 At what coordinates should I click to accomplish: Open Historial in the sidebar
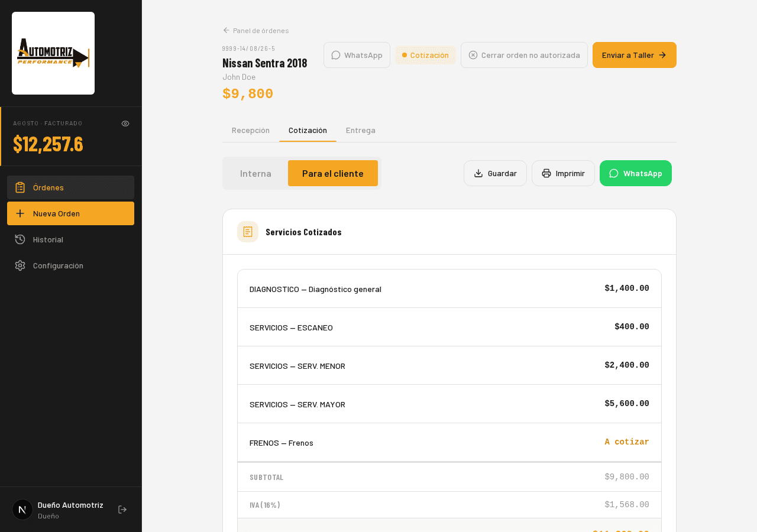[x=70, y=239]
